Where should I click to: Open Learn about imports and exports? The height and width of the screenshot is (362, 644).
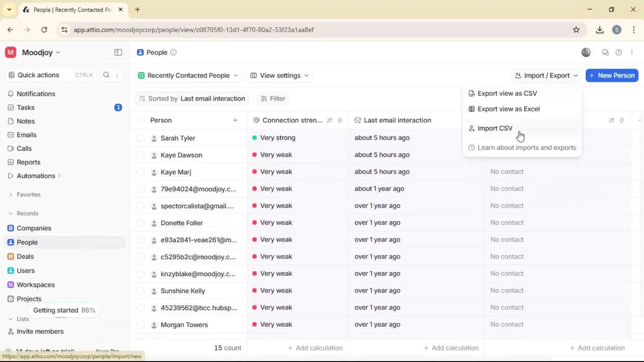(x=522, y=148)
